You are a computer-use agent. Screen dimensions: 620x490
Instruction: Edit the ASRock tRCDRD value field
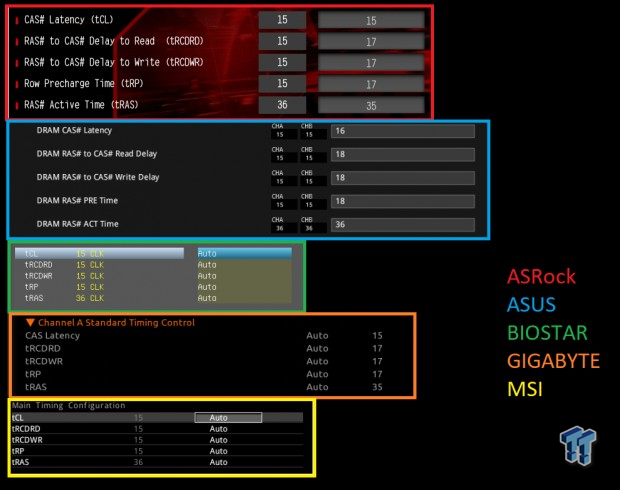click(371, 41)
